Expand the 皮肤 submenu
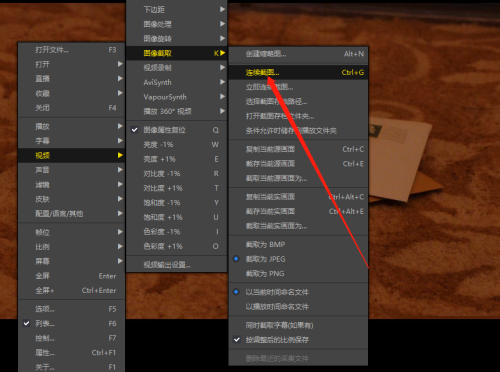This screenshot has height=372, width=500. (71, 199)
